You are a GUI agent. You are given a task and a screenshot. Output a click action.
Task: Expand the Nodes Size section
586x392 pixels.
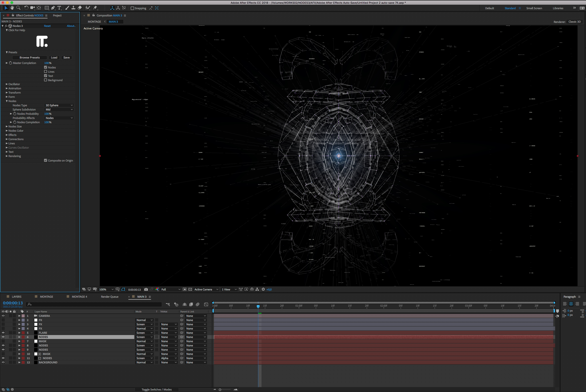click(x=7, y=126)
